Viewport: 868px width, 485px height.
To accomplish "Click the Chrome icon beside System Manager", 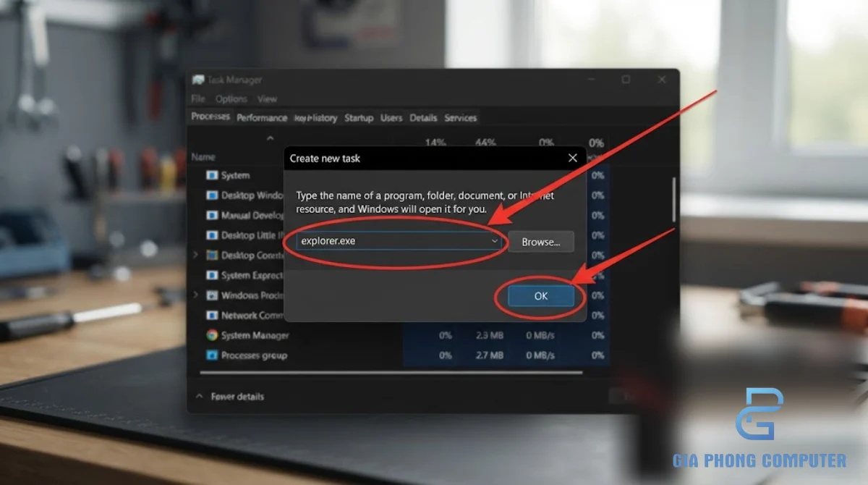I will point(212,335).
